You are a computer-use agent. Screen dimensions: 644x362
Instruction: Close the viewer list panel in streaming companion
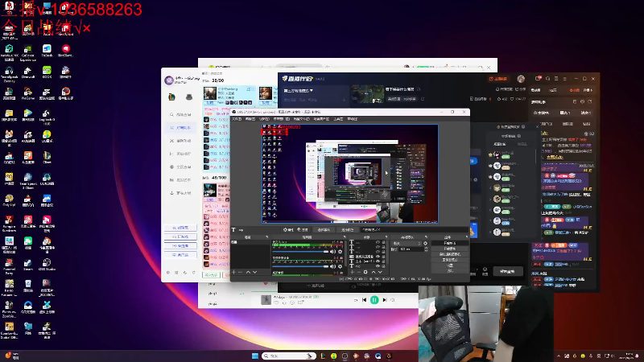[537, 127]
